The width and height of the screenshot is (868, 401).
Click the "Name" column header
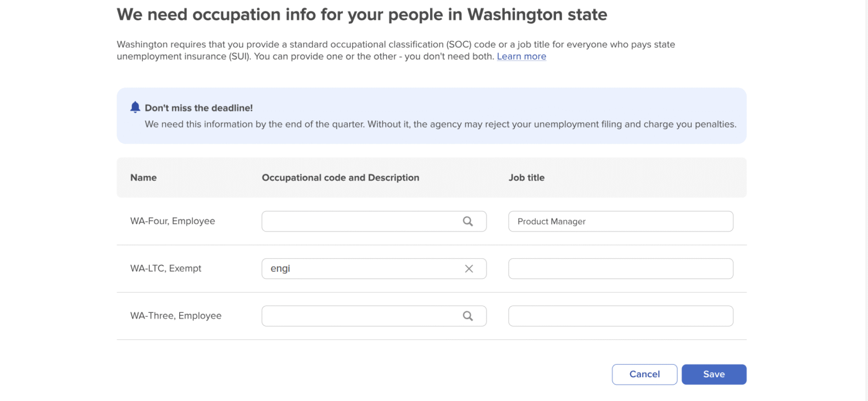143,177
